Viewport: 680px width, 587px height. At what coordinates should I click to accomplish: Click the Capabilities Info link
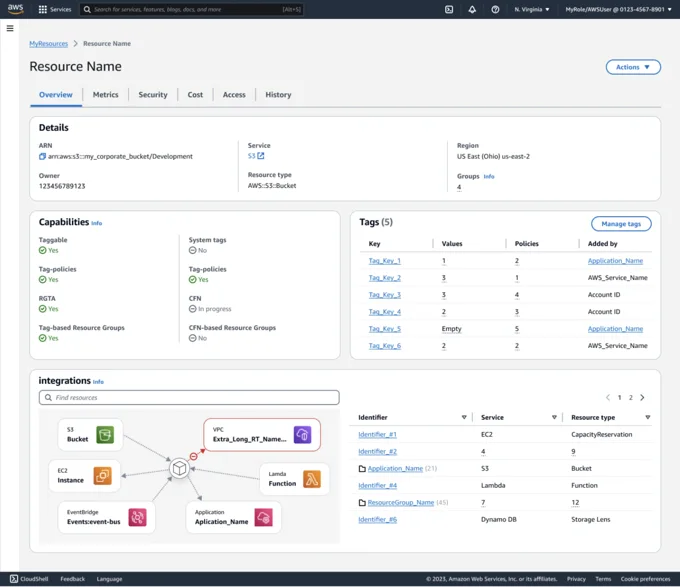click(96, 223)
